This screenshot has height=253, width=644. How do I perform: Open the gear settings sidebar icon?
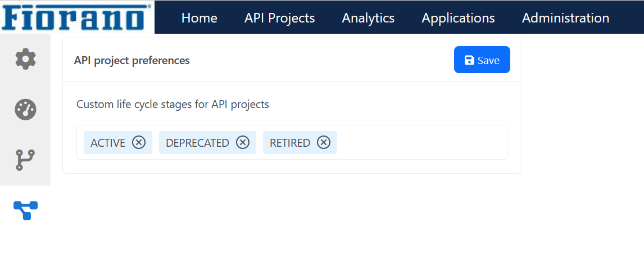pos(25,59)
